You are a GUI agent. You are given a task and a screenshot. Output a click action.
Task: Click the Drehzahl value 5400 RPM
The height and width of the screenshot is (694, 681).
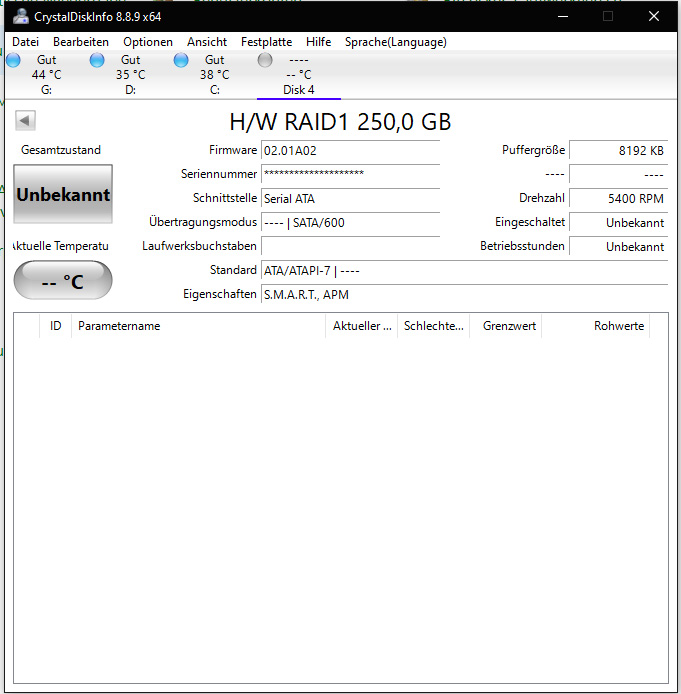[x=618, y=198]
